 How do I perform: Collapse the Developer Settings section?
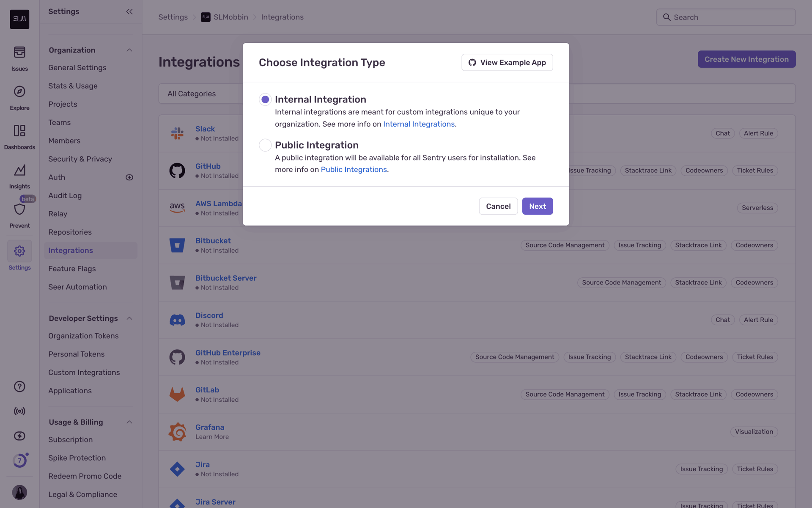pyautogui.click(x=129, y=318)
